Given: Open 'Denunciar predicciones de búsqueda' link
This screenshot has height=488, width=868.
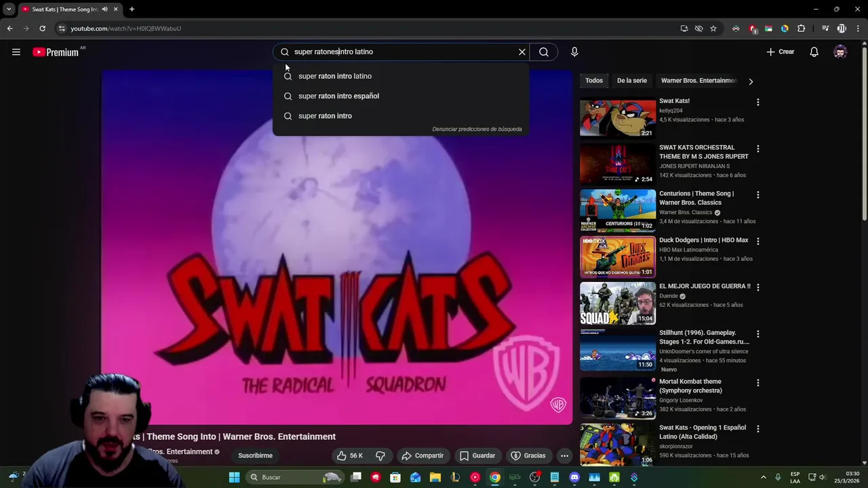Looking at the screenshot, I should click(477, 129).
